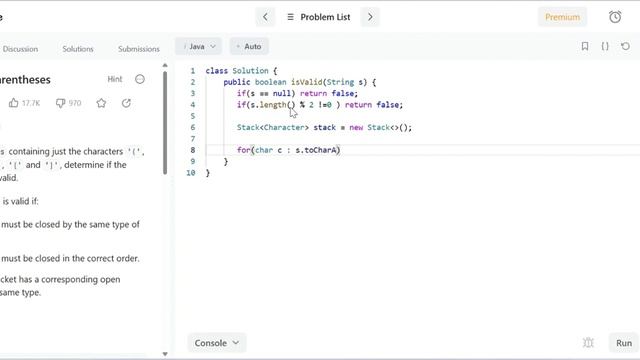
Task: Open the Auto dropdown
Action: (249, 47)
